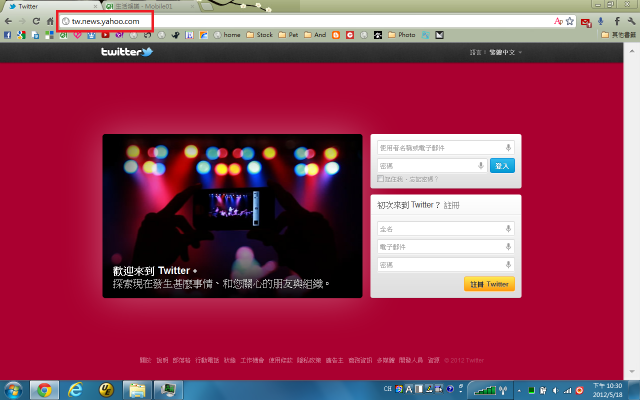Click the volume speaker tray icon
The width and height of the screenshot is (640, 400).
tap(556, 391)
